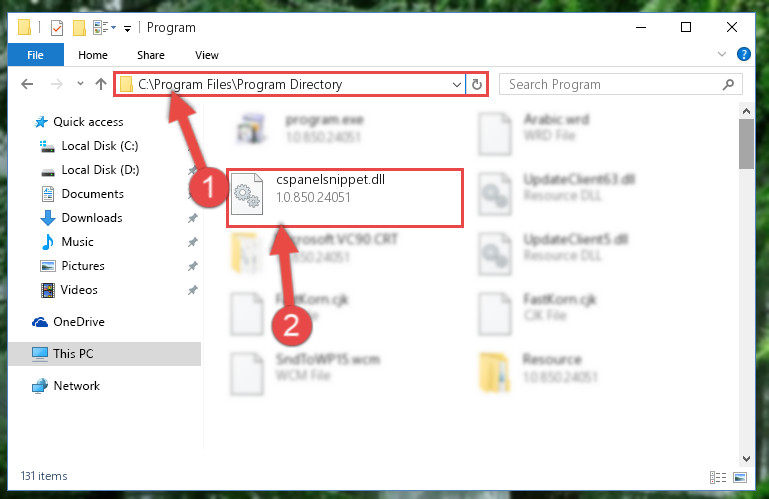Open Customize Quick Access Toolbar dropdown
This screenshot has width=769, height=499.
pyautogui.click(x=128, y=28)
